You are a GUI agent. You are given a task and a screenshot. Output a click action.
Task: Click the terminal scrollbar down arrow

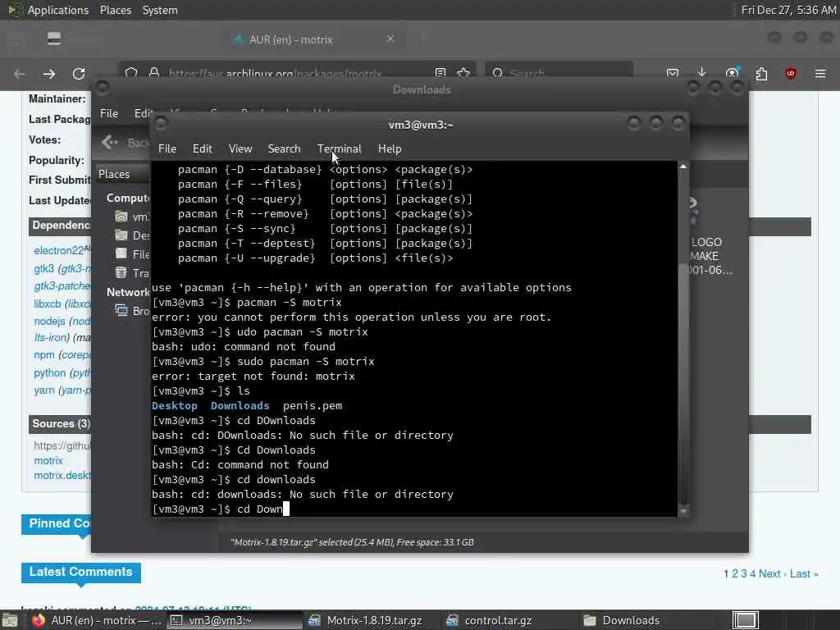pyautogui.click(x=683, y=512)
